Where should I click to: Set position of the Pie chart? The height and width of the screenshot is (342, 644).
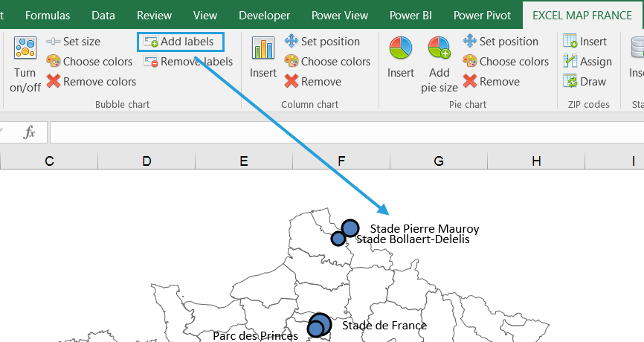[x=500, y=42]
